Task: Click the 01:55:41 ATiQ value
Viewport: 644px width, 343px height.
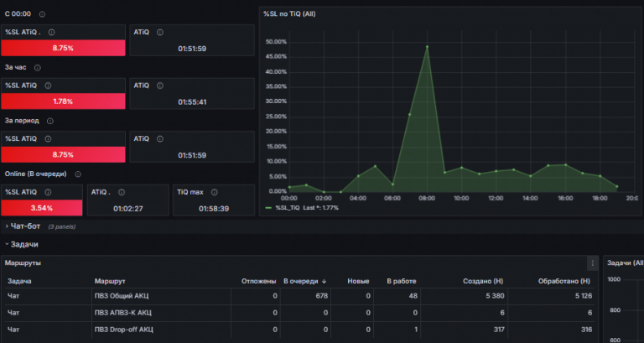Action: coord(192,101)
